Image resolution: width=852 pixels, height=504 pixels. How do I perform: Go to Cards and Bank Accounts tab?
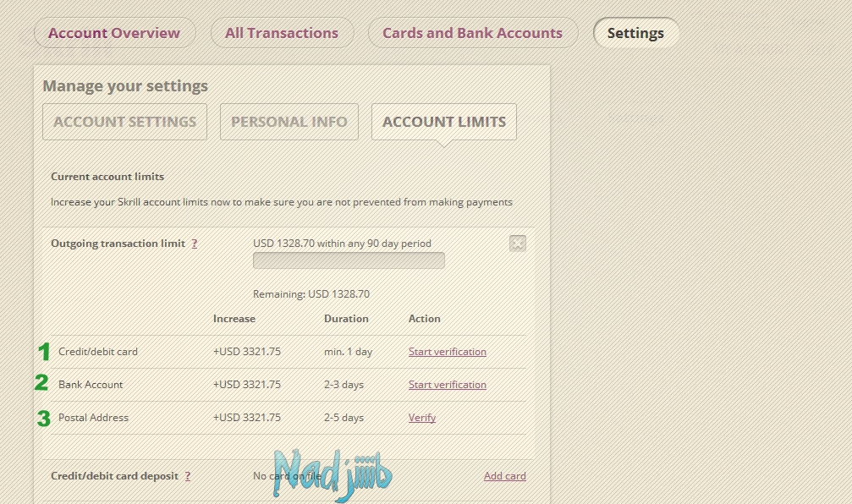[472, 33]
